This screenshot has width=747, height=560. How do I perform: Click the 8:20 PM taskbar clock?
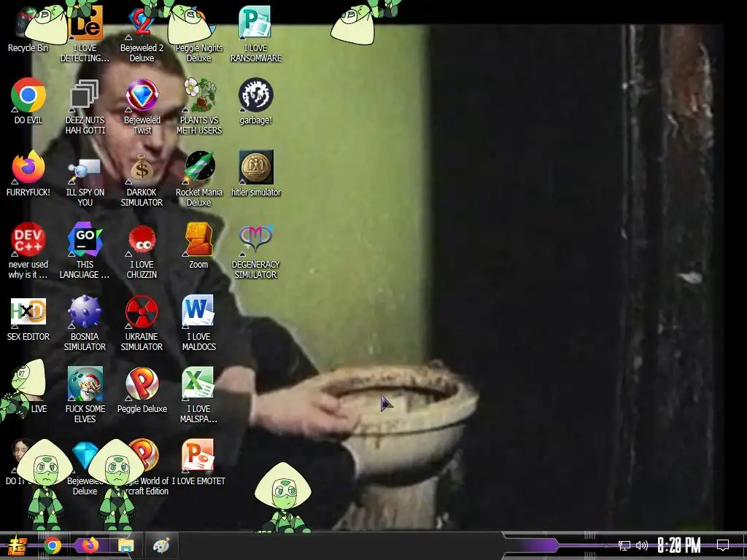tap(679, 545)
